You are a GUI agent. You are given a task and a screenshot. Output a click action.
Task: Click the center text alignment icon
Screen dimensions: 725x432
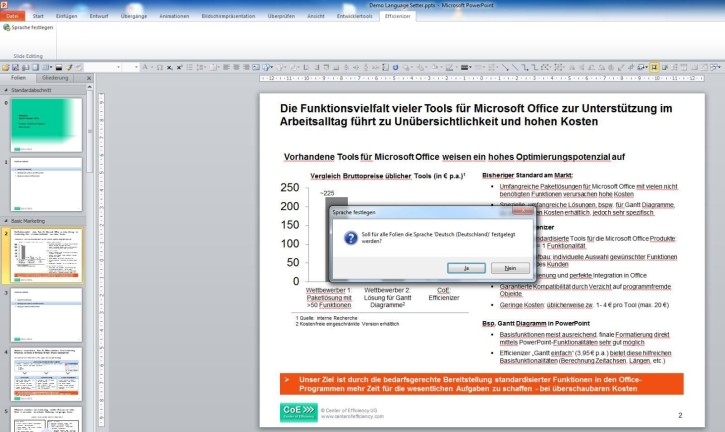tap(236, 68)
